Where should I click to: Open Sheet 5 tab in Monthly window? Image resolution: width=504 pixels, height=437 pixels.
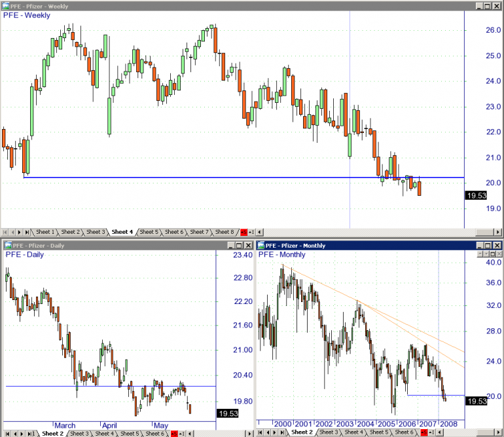click(378, 432)
